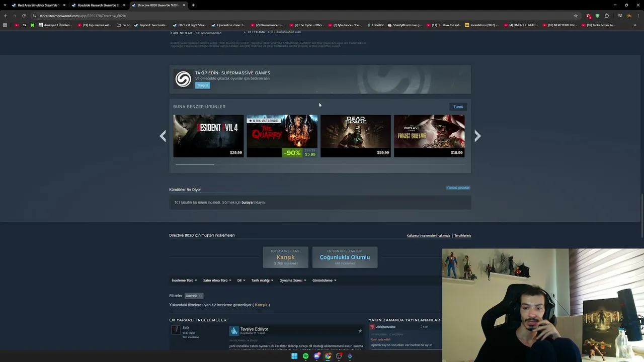Show previous similar products with left arrow

pos(163,136)
